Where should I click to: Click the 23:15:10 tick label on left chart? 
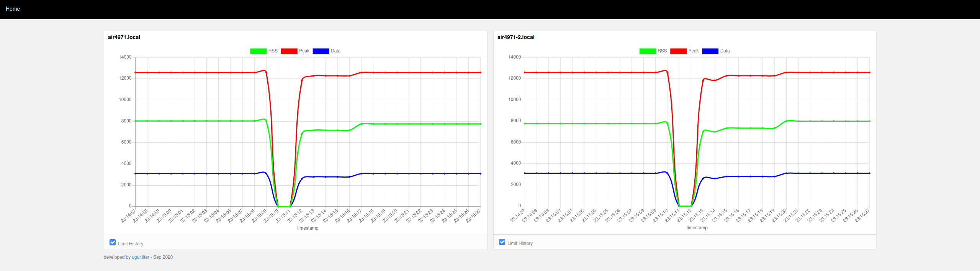tap(272, 215)
